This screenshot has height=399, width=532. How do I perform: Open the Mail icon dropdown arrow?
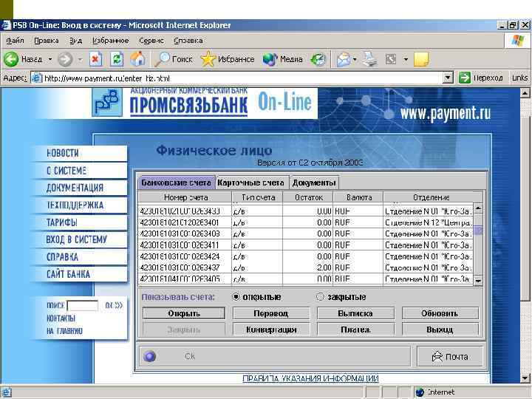355,60
